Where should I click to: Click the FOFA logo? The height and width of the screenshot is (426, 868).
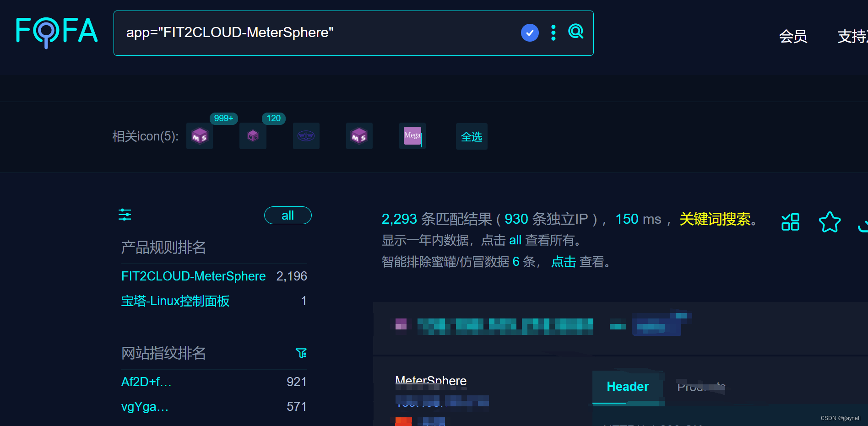tap(57, 32)
